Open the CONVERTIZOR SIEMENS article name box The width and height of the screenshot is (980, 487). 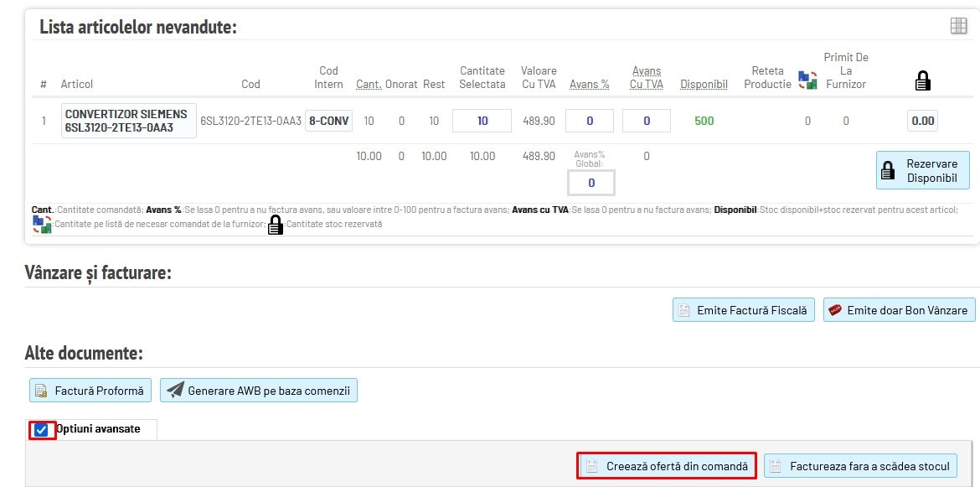pyautogui.click(x=128, y=121)
